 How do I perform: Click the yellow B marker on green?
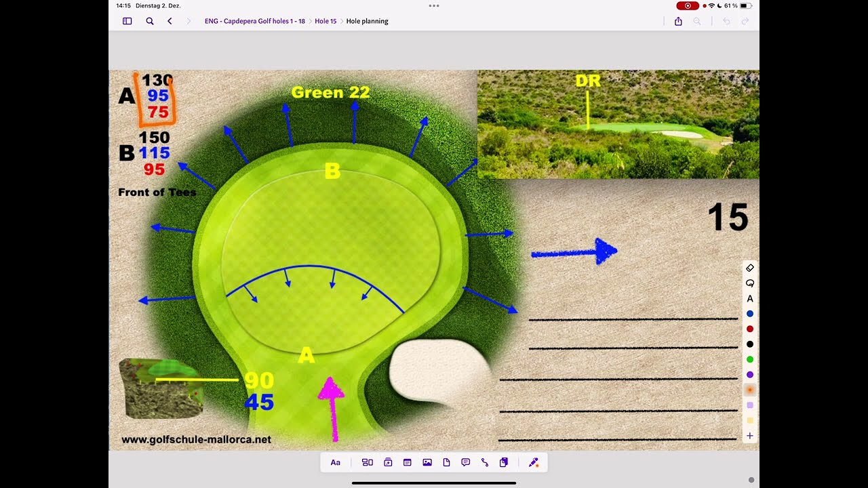pos(332,171)
